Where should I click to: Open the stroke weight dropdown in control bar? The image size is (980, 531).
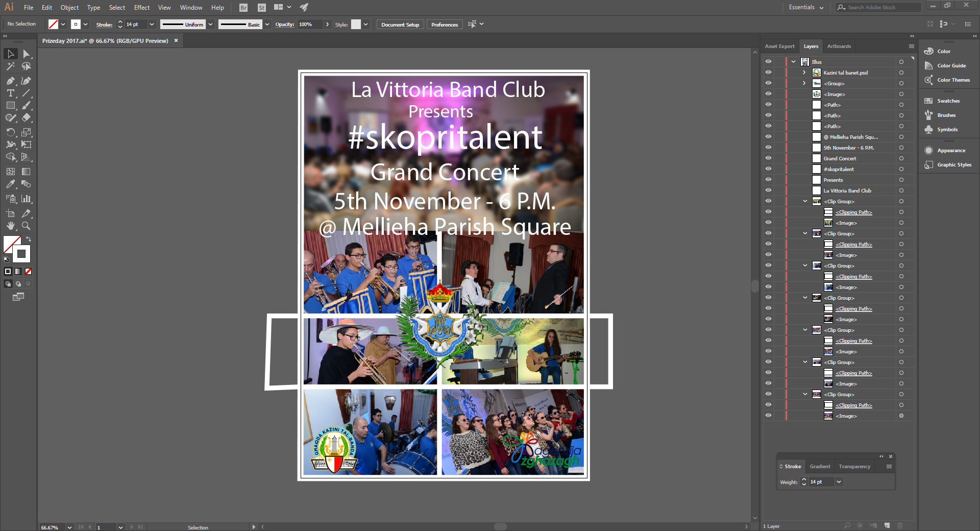click(152, 25)
